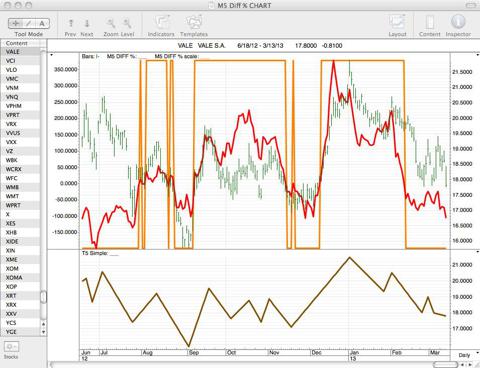Expand the upper chart panel menu triangle
The width and height of the screenshot is (480, 368).
[x=51, y=55]
